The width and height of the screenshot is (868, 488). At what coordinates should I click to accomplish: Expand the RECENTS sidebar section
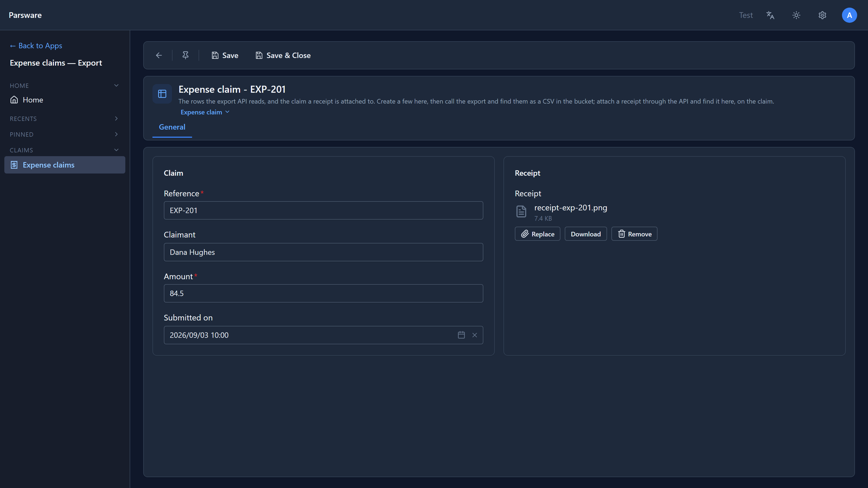pos(116,118)
